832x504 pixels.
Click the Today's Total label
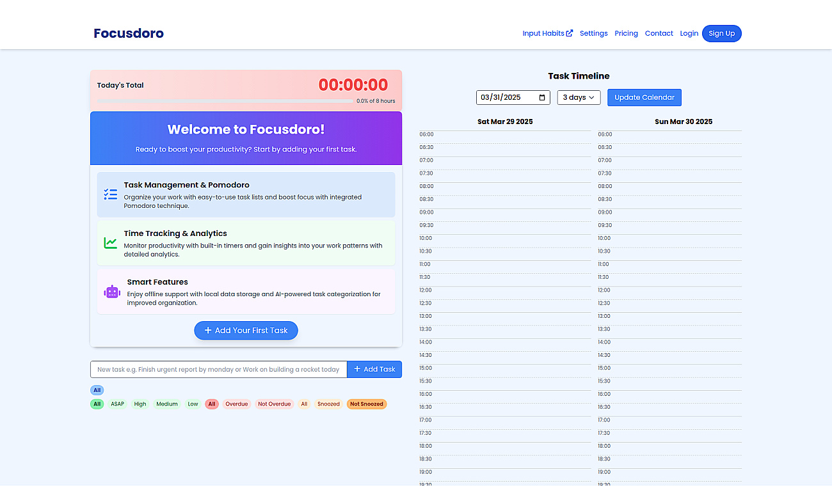(x=120, y=85)
